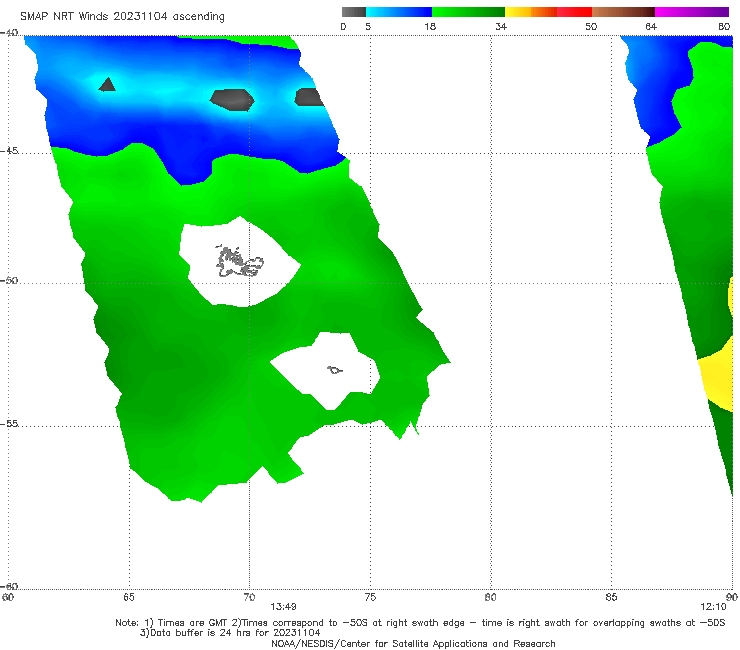Click the note line starting 'Note: 1) Times are GMT'
The height and width of the screenshot is (650, 740).
(x=420, y=623)
